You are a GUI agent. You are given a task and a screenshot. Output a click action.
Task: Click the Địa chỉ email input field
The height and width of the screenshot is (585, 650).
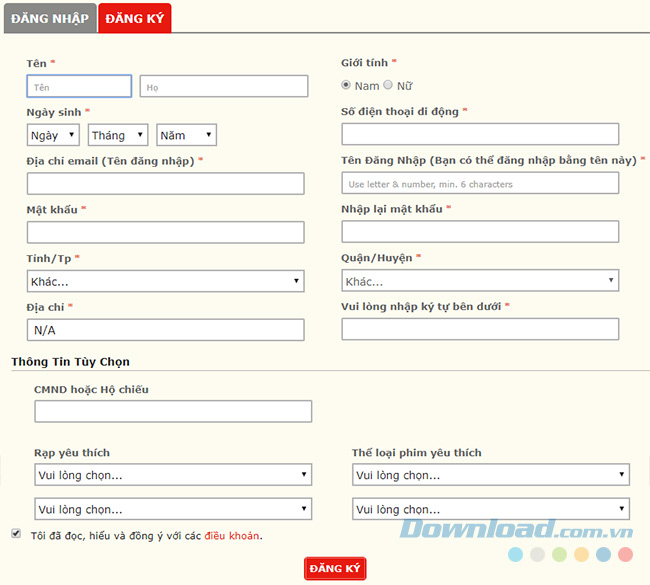(x=165, y=183)
